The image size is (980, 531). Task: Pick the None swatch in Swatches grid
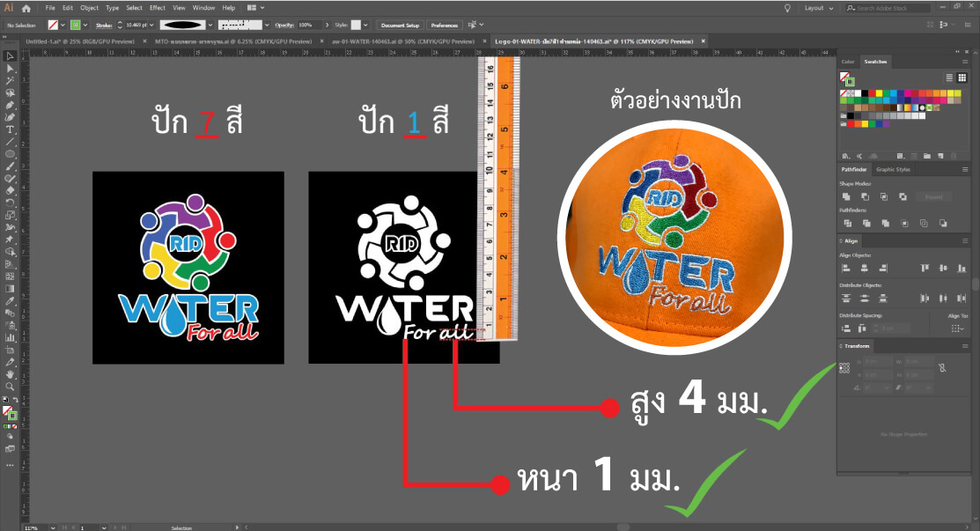[844, 93]
